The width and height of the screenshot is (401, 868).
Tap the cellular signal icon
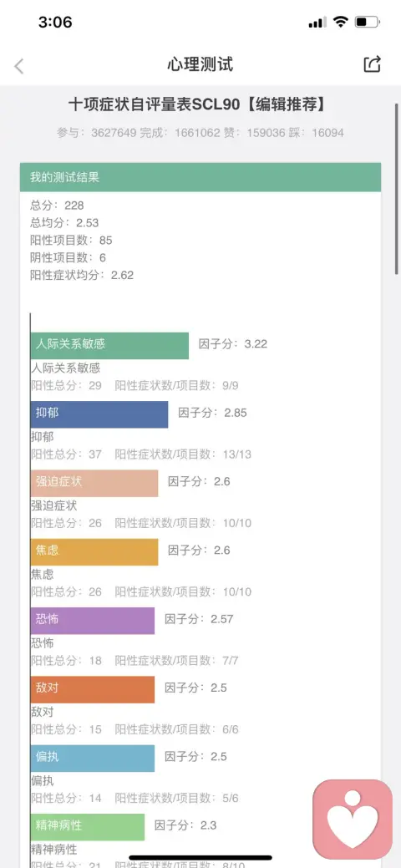[317, 23]
